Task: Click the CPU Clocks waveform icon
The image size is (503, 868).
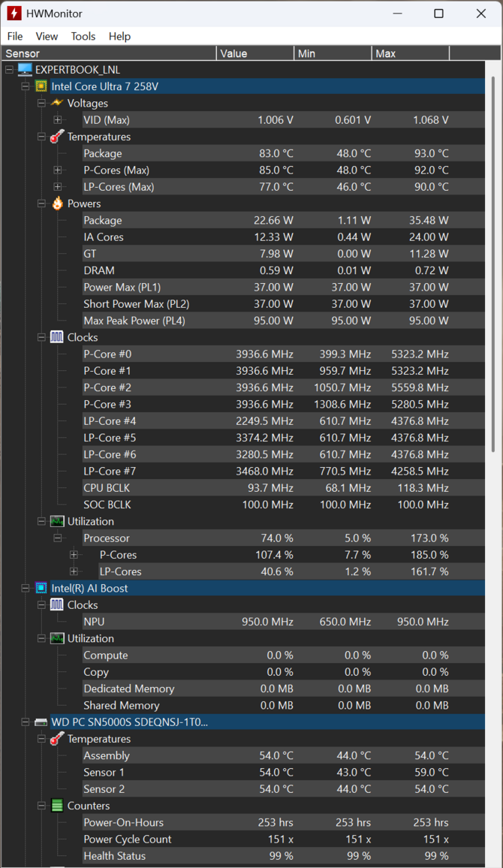Action: tap(57, 337)
